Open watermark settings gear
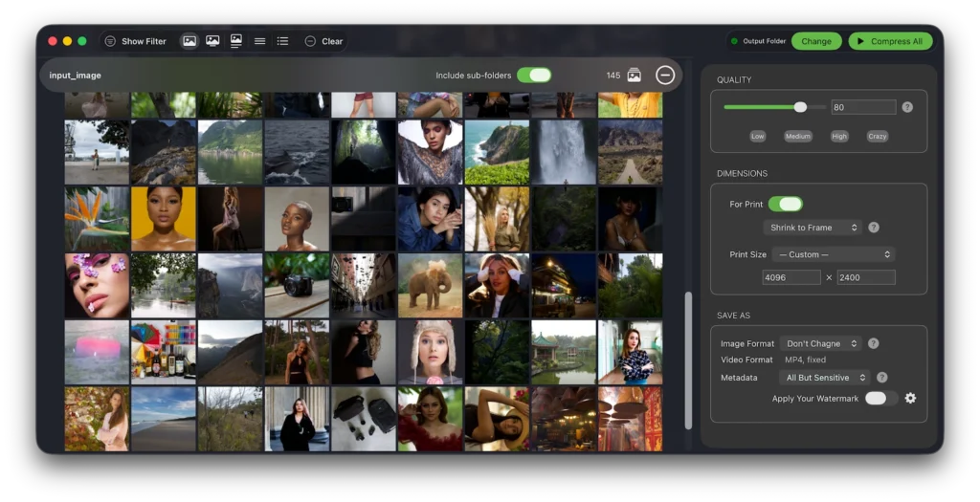 tap(911, 399)
